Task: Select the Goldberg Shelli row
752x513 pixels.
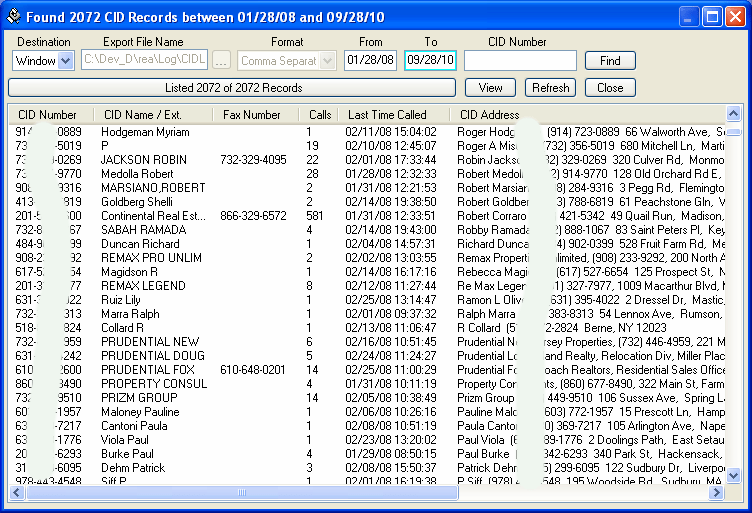Action: 367,201
